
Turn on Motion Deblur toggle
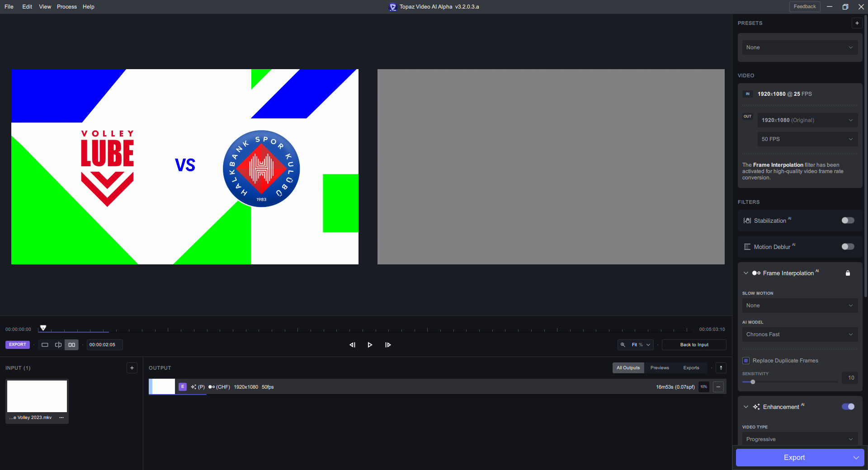848,247
